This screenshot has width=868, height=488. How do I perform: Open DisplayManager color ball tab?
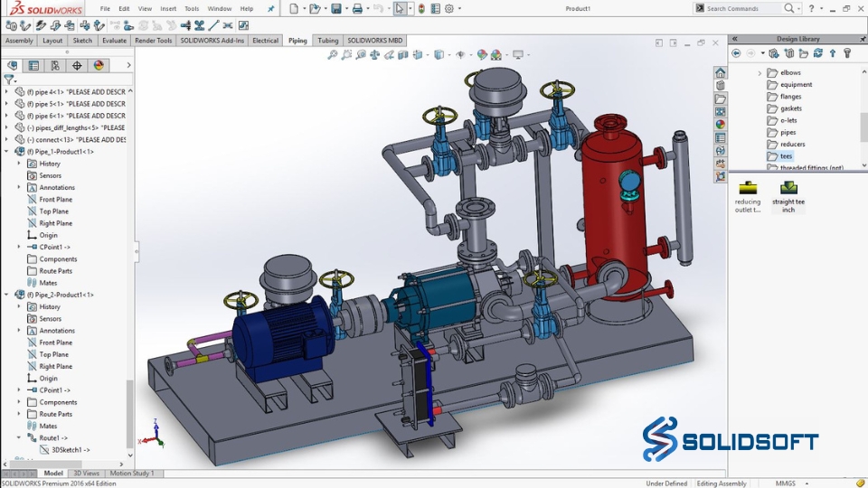pyautogui.click(x=99, y=65)
